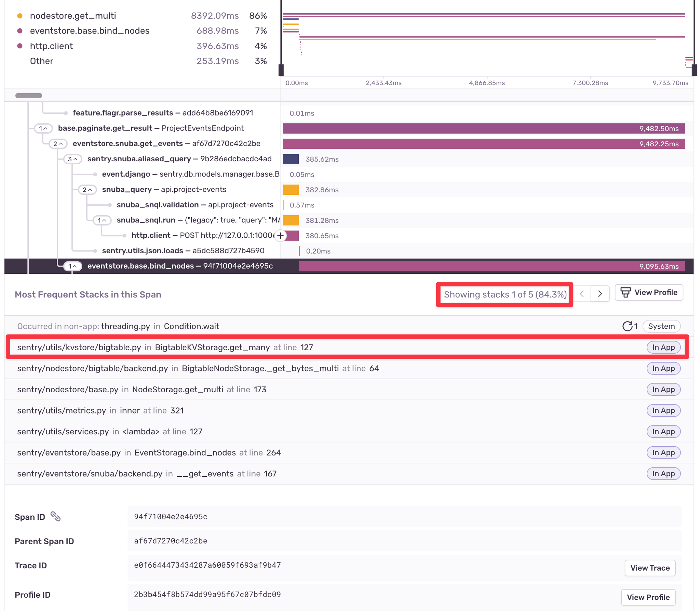Click the orange legend dot for nodestore.get_multi
The height and width of the screenshot is (611, 700).
click(x=20, y=15)
